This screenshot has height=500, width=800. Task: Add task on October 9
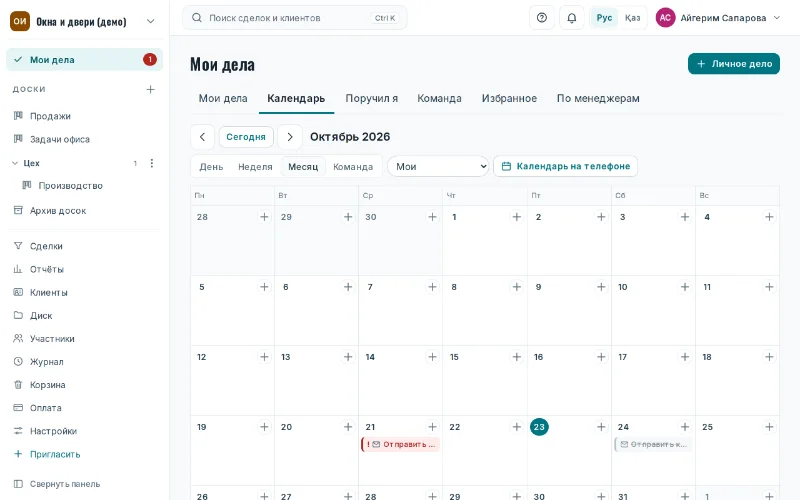(601, 287)
